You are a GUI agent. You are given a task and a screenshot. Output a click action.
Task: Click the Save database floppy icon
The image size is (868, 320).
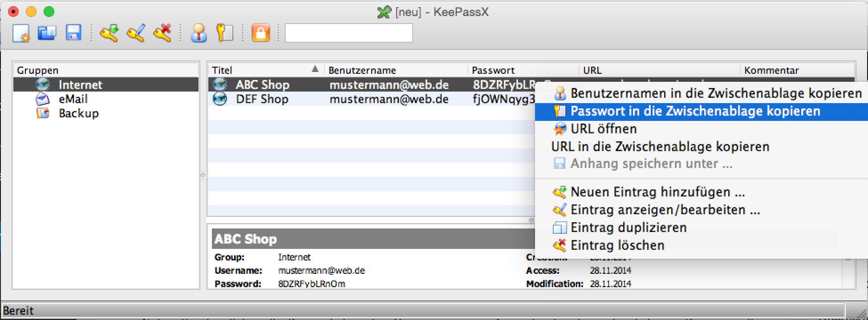pyautogui.click(x=73, y=33)
